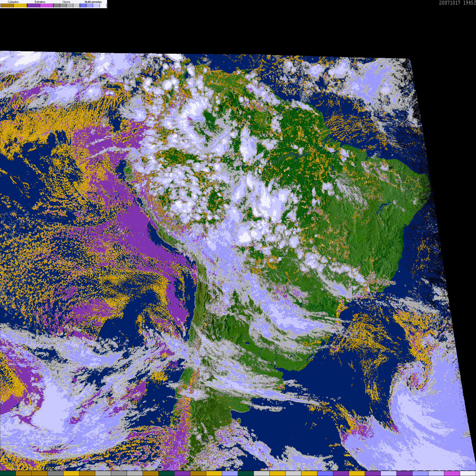Click the Estratos legend label
Image resolution: width=476 pixels, height=476 pixels.
click(x=40, y=2)
